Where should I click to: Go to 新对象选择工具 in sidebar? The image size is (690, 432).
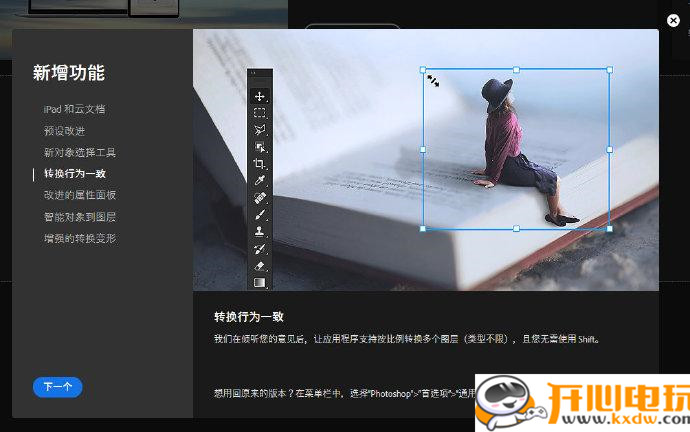80,153
